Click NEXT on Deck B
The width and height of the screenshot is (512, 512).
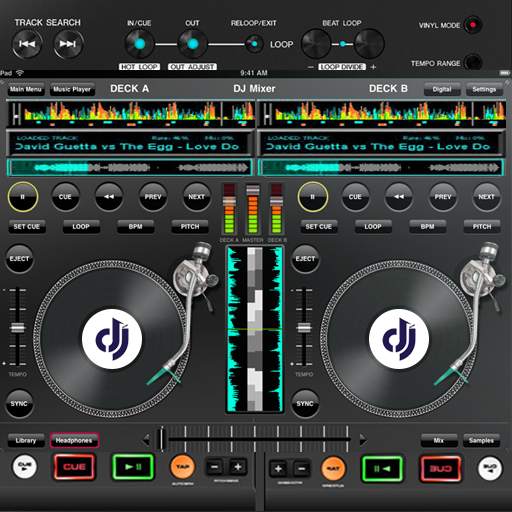coord(487,197)
